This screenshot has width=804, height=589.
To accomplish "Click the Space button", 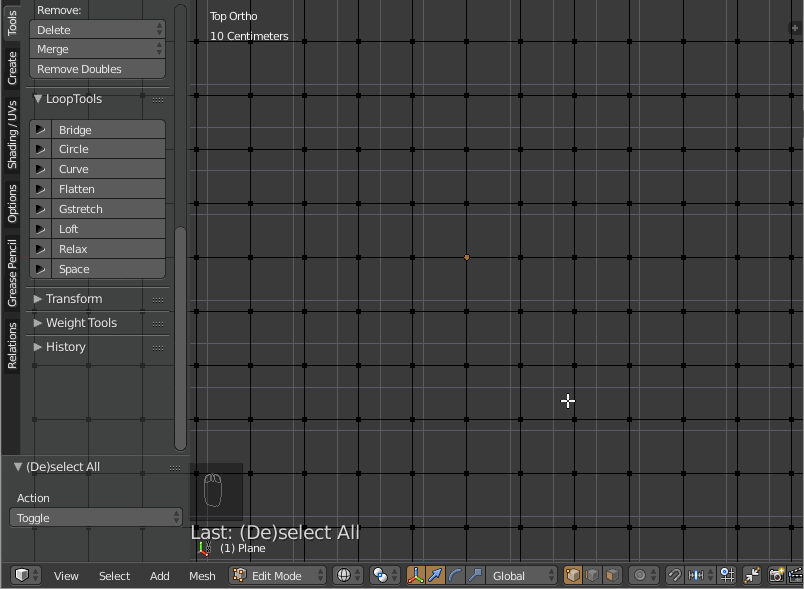I will (x=108, y=269).
